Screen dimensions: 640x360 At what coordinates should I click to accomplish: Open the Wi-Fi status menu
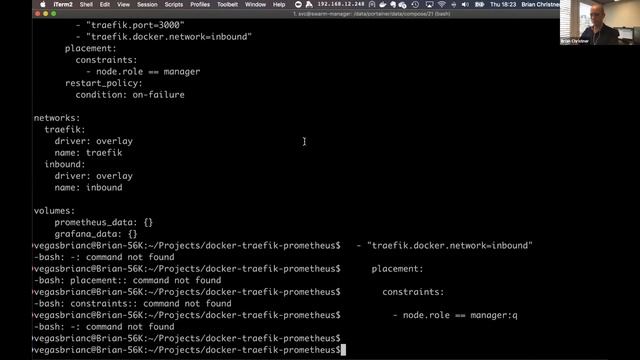[x=442, y=4]
